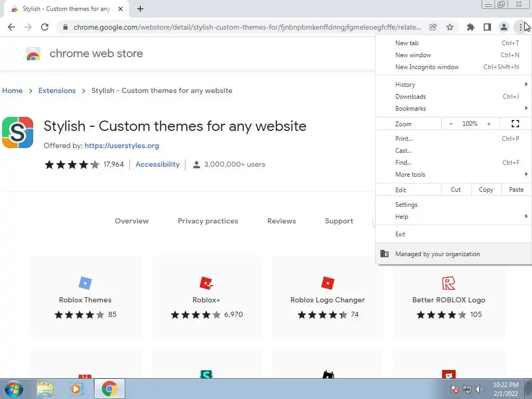Open a new tab with the plus button
Screen dimensions: 532x399
140,9
